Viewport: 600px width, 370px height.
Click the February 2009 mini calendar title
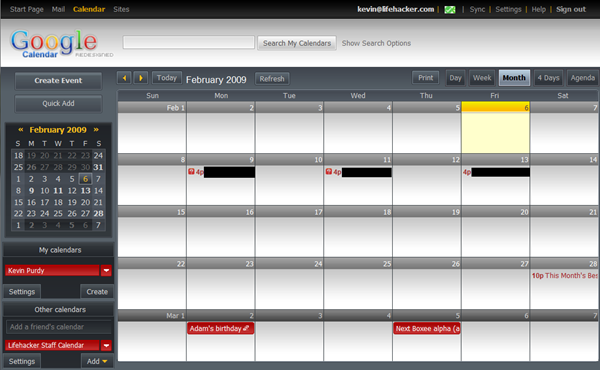pos(58,130)
